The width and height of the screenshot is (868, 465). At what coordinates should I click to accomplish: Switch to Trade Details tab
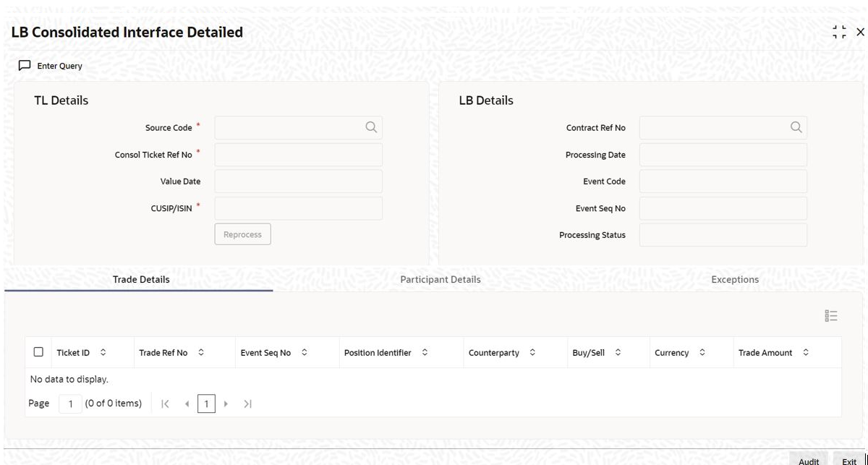[x=141, y=279]
